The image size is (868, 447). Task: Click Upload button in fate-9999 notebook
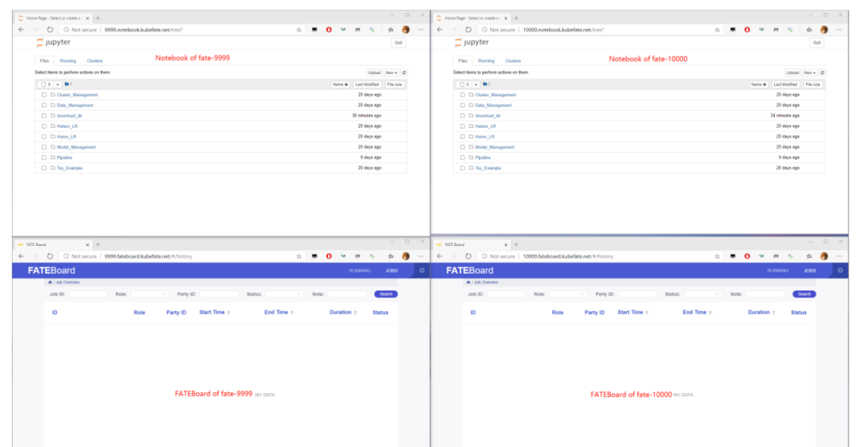pyautogui.click(x=375, y=72)
